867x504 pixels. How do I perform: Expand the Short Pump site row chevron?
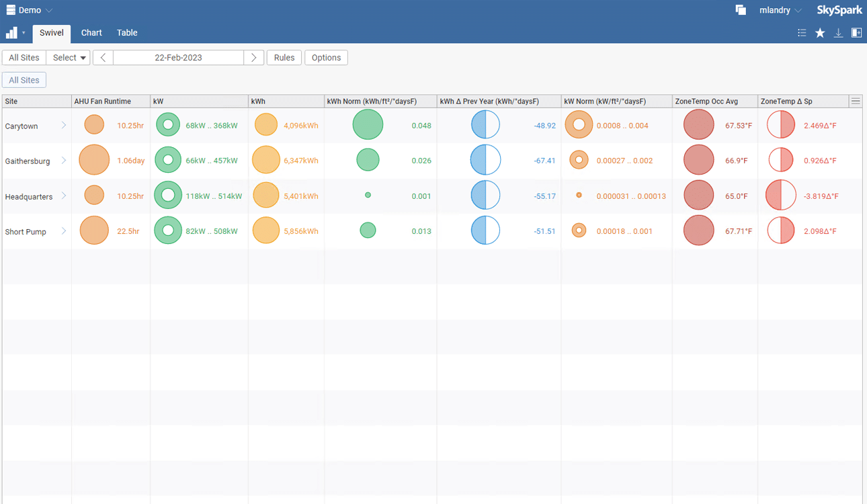64,230
